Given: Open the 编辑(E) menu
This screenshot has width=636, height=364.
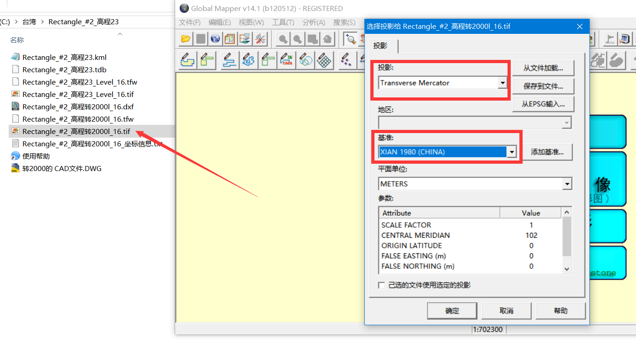Looking at the screenshot, I should pos(220,22).
